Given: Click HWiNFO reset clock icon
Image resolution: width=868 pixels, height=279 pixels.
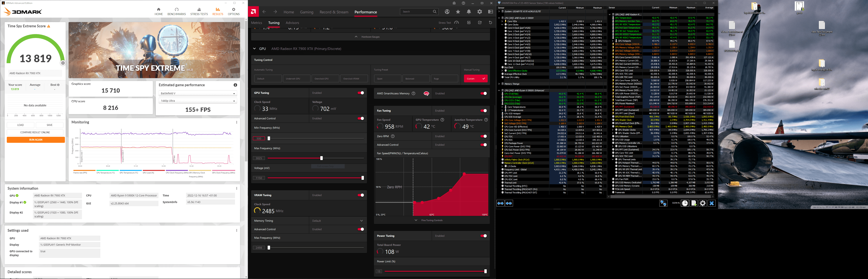Looking at the screenshot, I should point(685,203).
